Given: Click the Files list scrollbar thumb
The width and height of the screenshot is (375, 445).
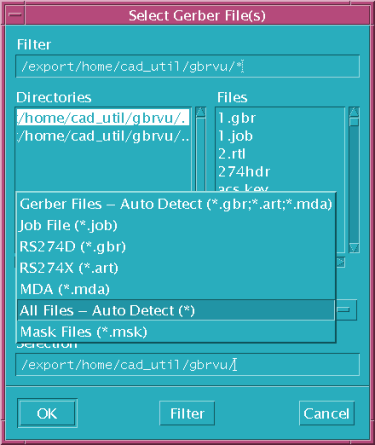Looking at the screenshot, I should [x=354, y=121].
